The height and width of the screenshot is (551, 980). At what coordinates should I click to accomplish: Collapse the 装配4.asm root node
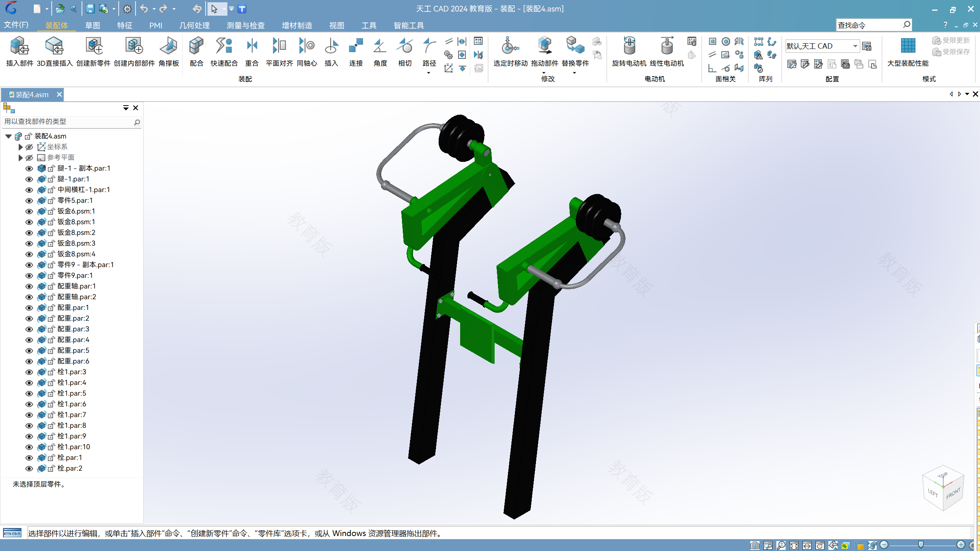pyautogui.click(x=8, y=136)
